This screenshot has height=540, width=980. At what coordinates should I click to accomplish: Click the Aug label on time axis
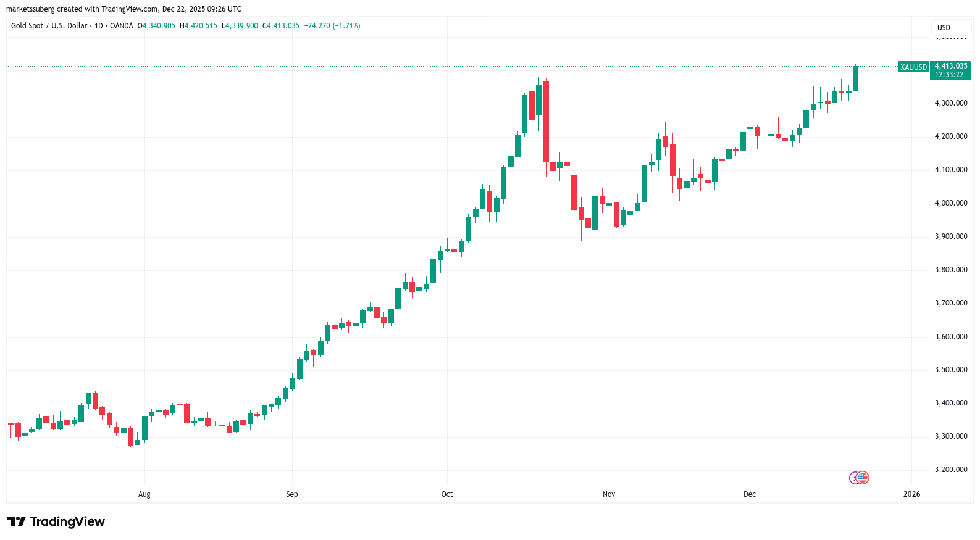[144, 494]
